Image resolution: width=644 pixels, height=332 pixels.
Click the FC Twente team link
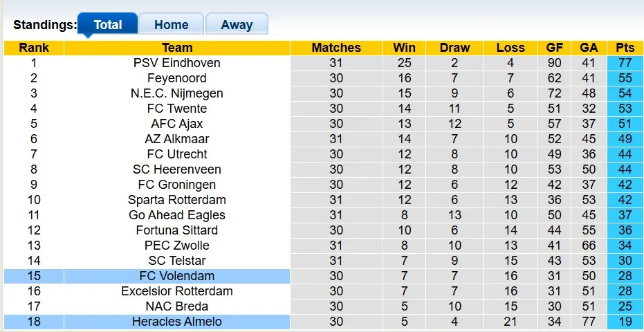177,109
